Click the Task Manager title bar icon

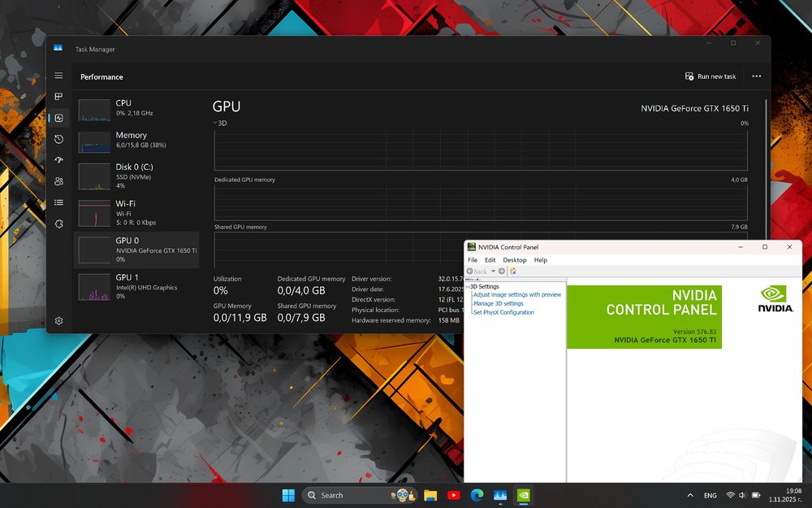pyautogui.click(x=58, y=48)
